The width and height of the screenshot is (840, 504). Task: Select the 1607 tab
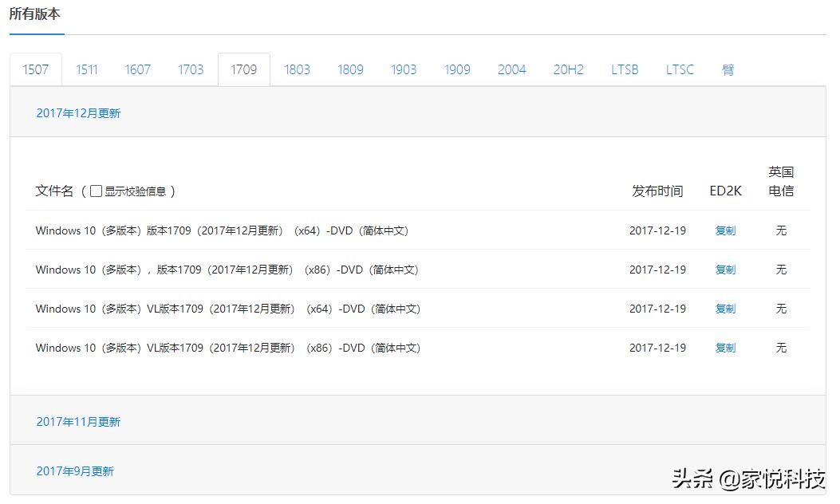[x=137, y=69]
